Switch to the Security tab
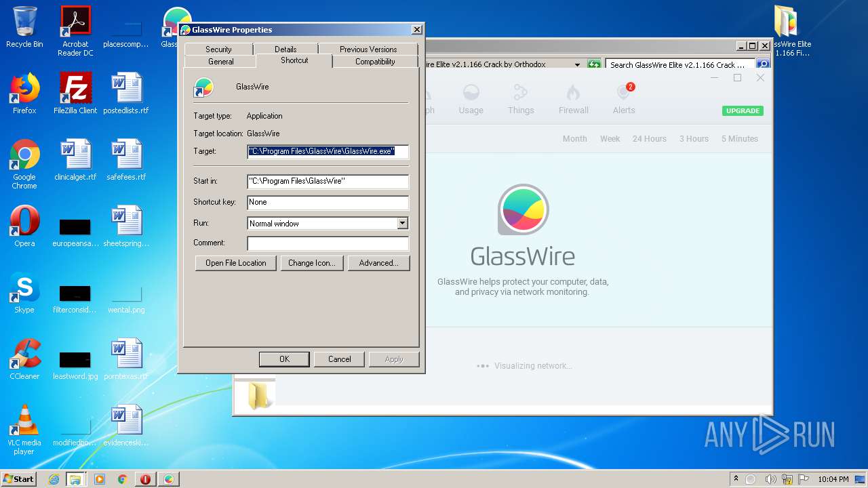The image size is (868, 488). [x=218, y=49]
